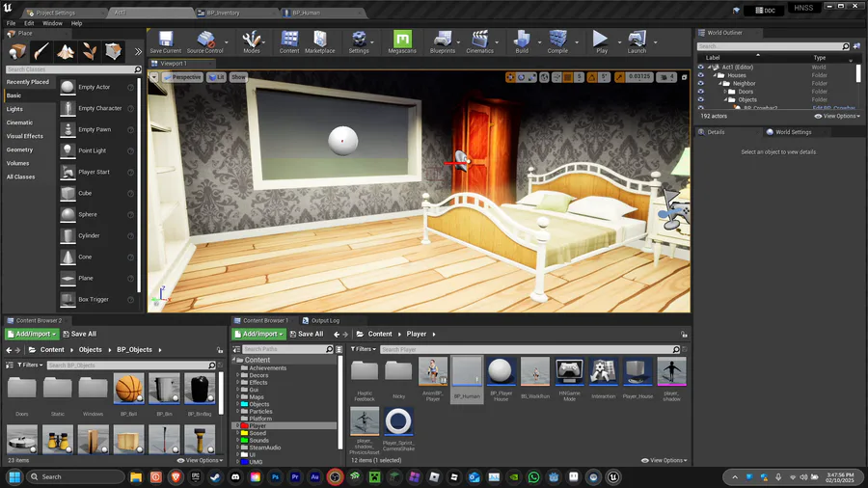Toggle visibility of Neighbor folder
The height and width of the screenshot is (488, 868).
701,84
